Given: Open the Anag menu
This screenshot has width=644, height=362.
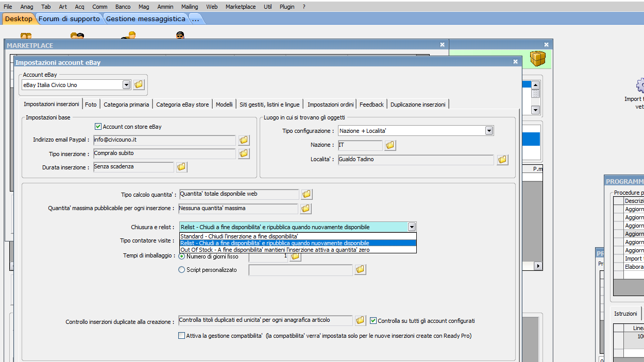Looking at the screenshot, I should pos(27,7).
